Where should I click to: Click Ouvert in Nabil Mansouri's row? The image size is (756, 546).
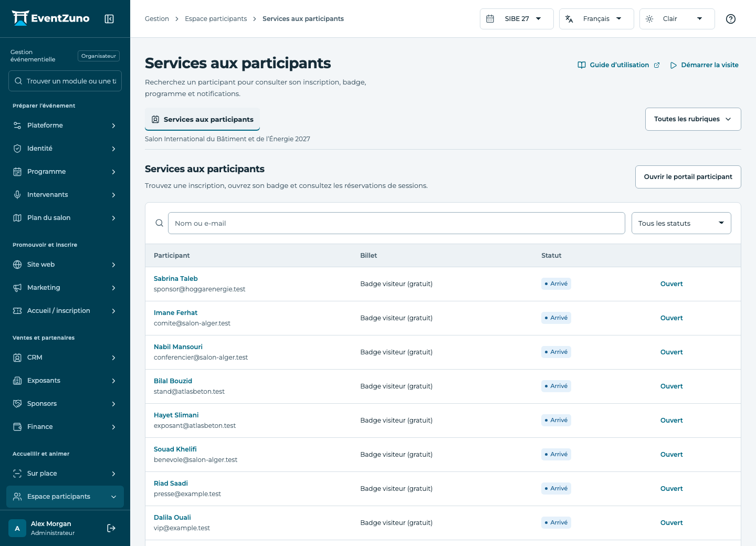pyautogui.click(x=671, y=352)
